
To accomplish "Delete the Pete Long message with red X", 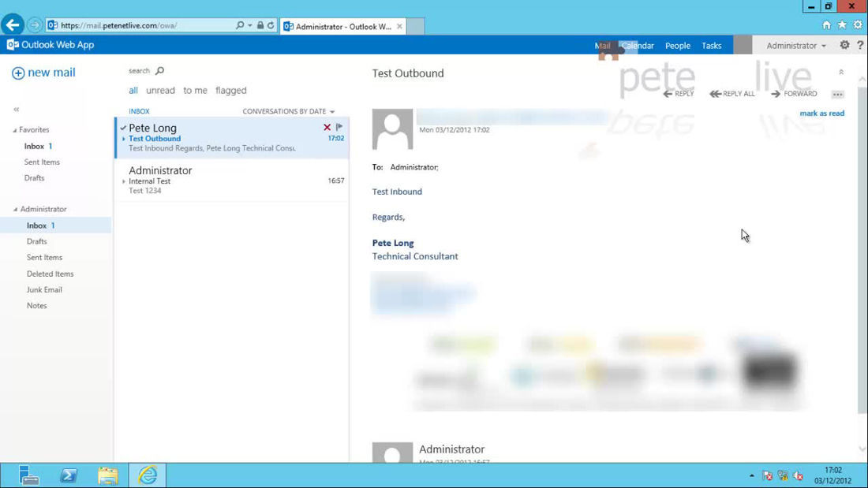I will coord(327,127).
